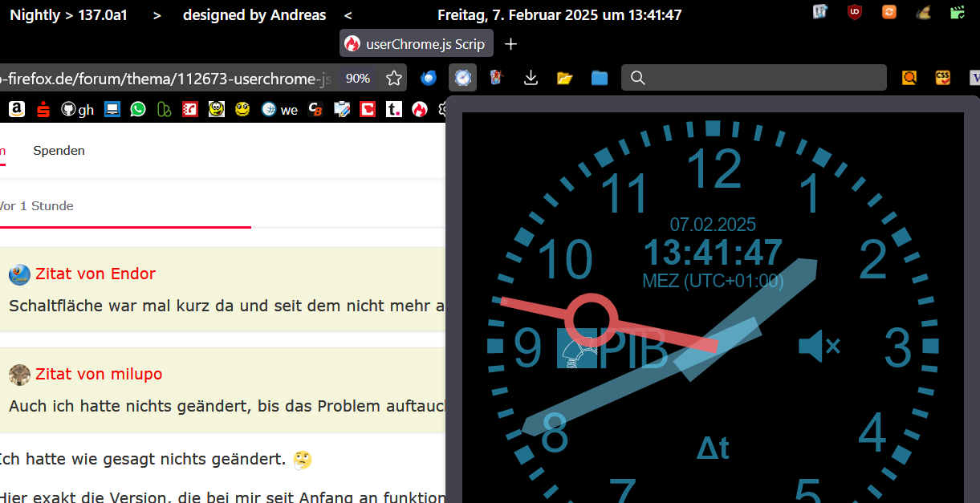Open the blue computer monitor bookmark
Screen dimensions: 980x503
click(112, 109)
